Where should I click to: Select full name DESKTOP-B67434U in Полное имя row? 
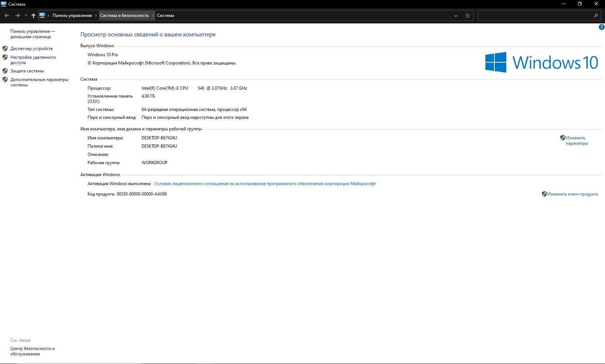pos(159,146)
